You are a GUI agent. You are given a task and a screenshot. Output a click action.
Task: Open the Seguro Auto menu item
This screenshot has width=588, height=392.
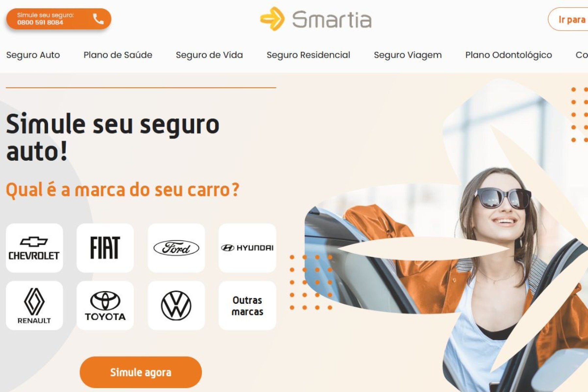[x=33, y=55]
